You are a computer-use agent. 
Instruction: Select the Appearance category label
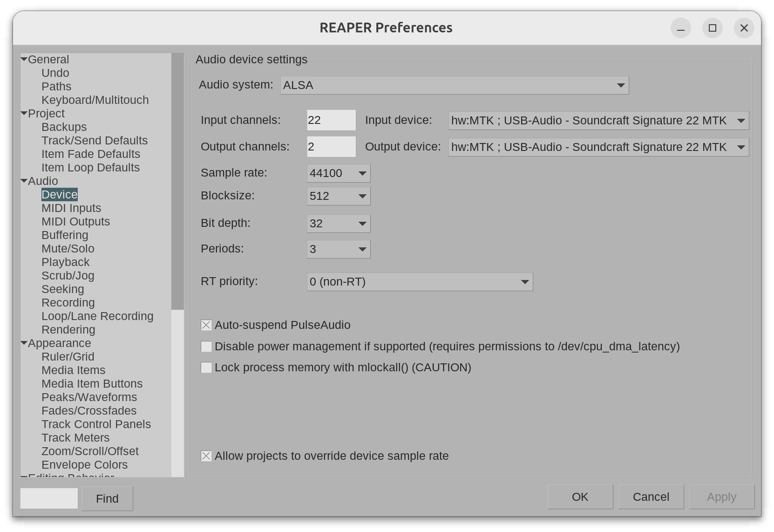[x=60, y=343]
